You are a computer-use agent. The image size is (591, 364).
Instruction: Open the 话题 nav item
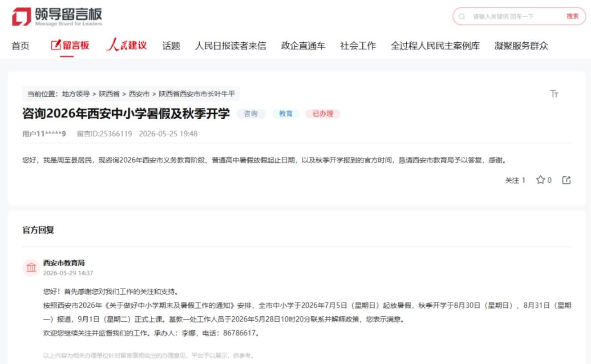click(x=171, y=46)
